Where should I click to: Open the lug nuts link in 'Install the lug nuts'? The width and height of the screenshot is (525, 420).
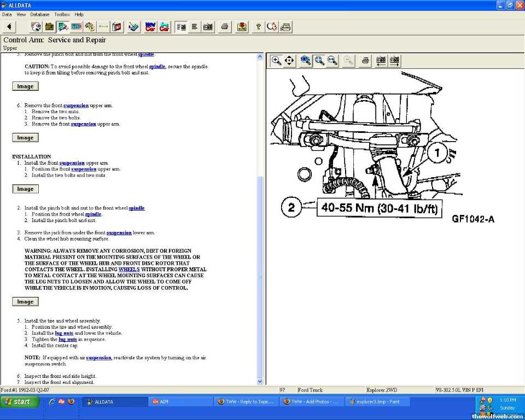[64, 333]
